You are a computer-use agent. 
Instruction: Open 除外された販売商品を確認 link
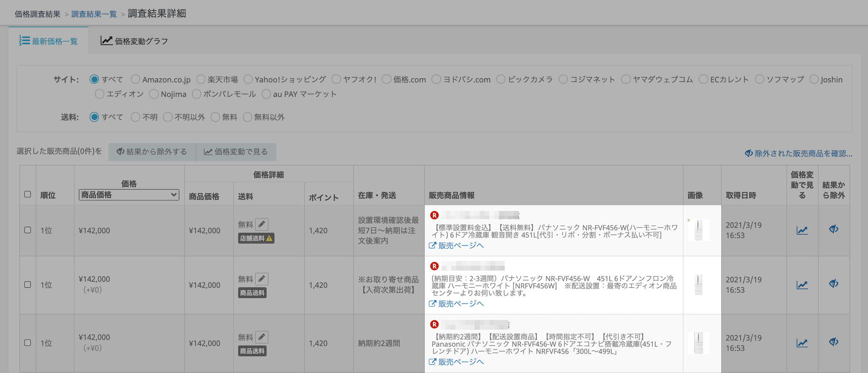click(x=798, y=154)
